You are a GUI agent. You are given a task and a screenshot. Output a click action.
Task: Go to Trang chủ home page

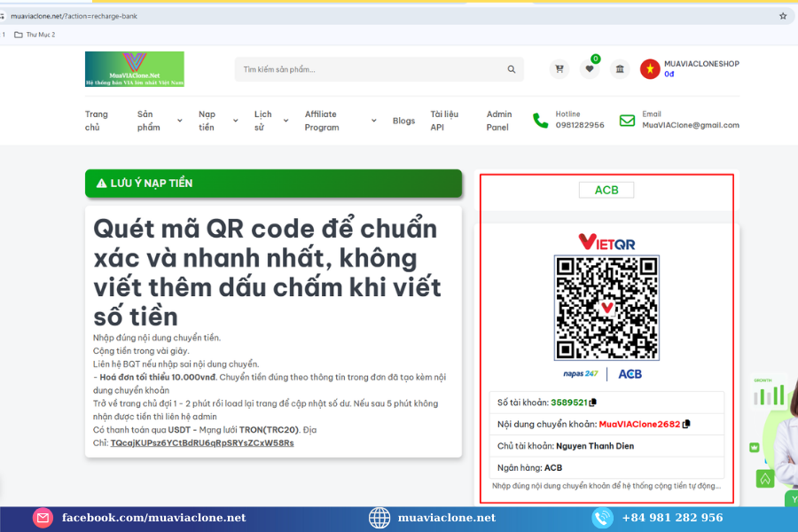97,121
